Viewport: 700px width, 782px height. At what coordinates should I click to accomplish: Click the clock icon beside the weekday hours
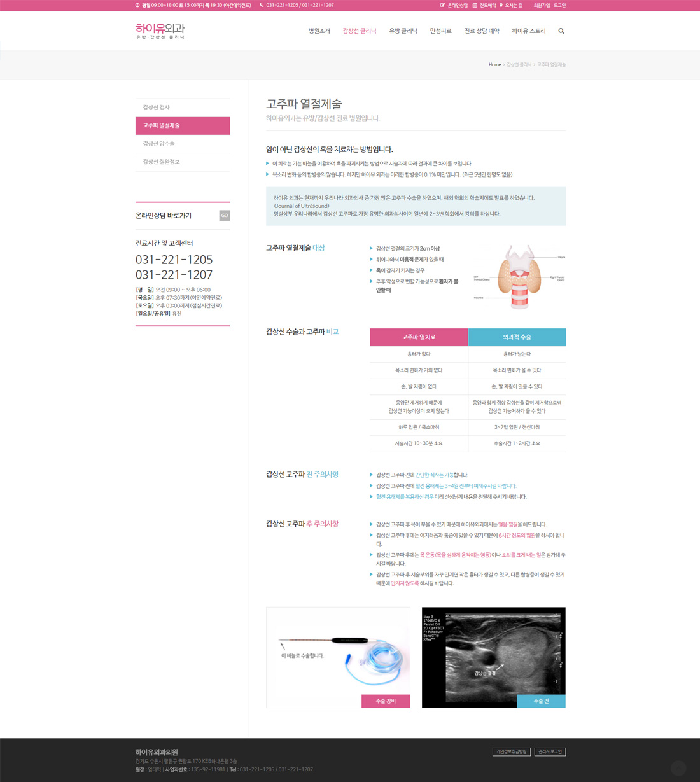(137, 5)
